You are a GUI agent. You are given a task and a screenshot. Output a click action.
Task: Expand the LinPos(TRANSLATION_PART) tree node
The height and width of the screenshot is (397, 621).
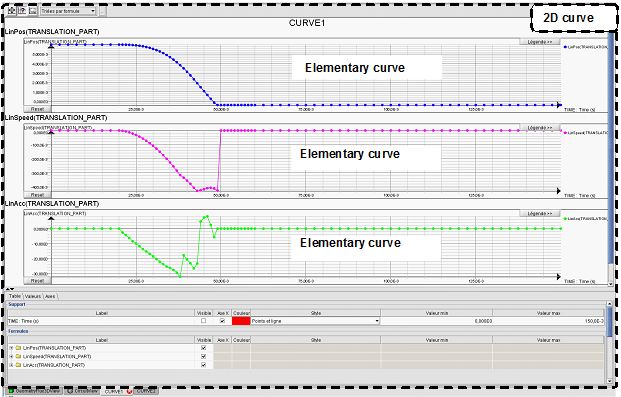point(11,348)
